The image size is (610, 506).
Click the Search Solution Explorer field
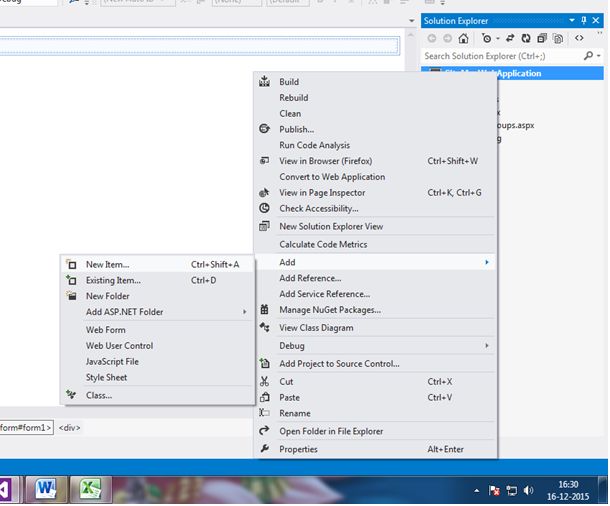503,56
